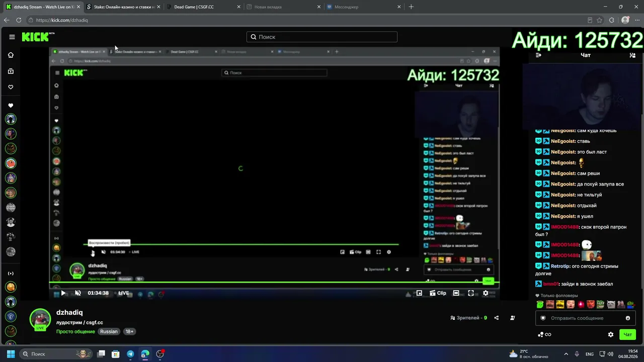
Task: Bookmark this page with the star
Action: (599, 20)
